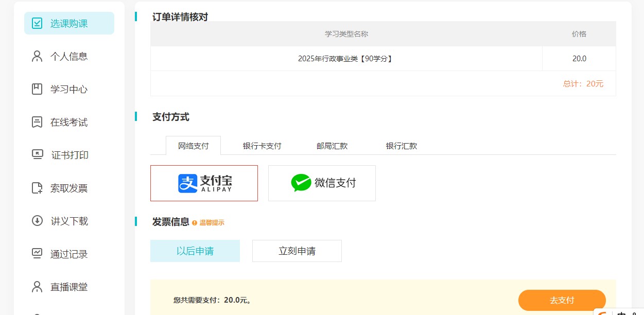Click the 直播课堂 person icon
The image size is (644, 315).
pos(37,287)
